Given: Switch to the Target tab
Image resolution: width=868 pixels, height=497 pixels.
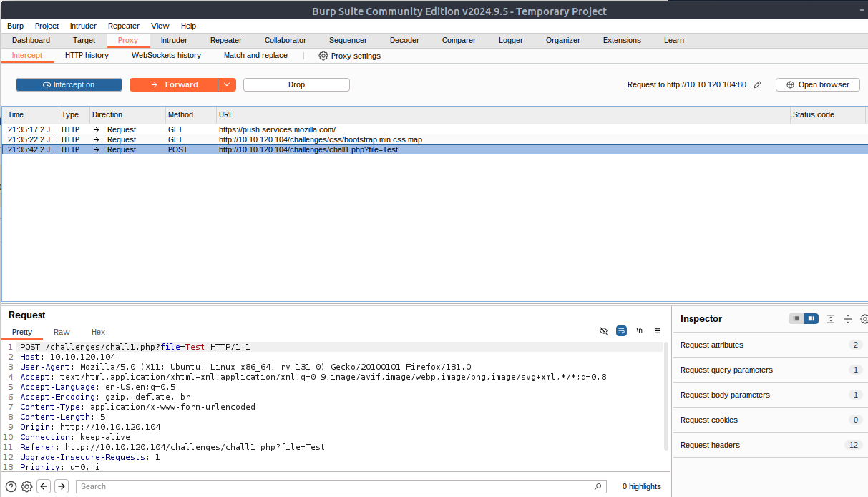Looking at the screenshot, I should pos(84,40).
